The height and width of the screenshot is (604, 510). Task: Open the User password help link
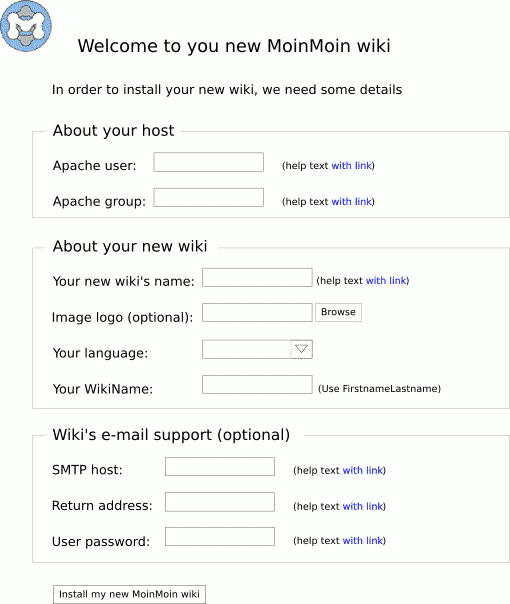[x=363, y=540]
